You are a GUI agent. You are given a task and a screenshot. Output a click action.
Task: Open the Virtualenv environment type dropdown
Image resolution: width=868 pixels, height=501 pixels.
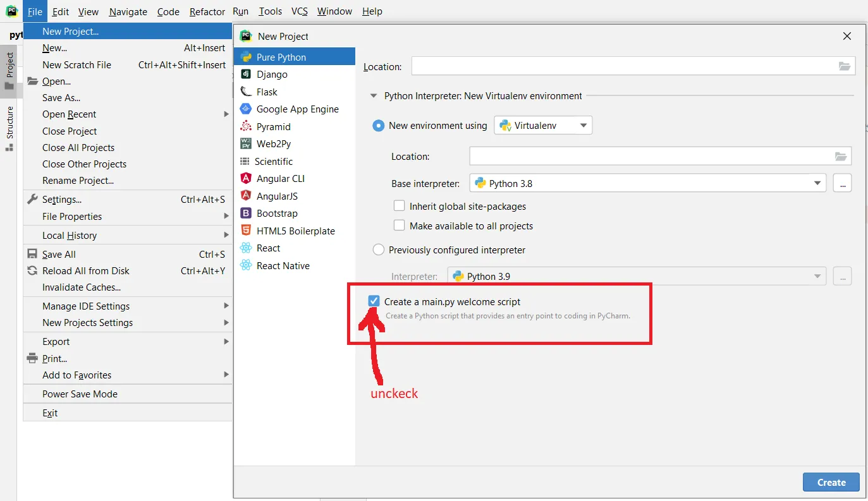click(x=543, y=125)
